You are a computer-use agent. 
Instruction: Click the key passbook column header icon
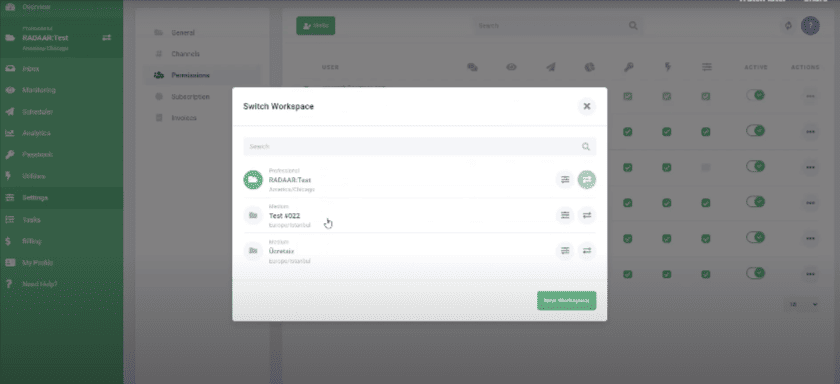point(628,67)
